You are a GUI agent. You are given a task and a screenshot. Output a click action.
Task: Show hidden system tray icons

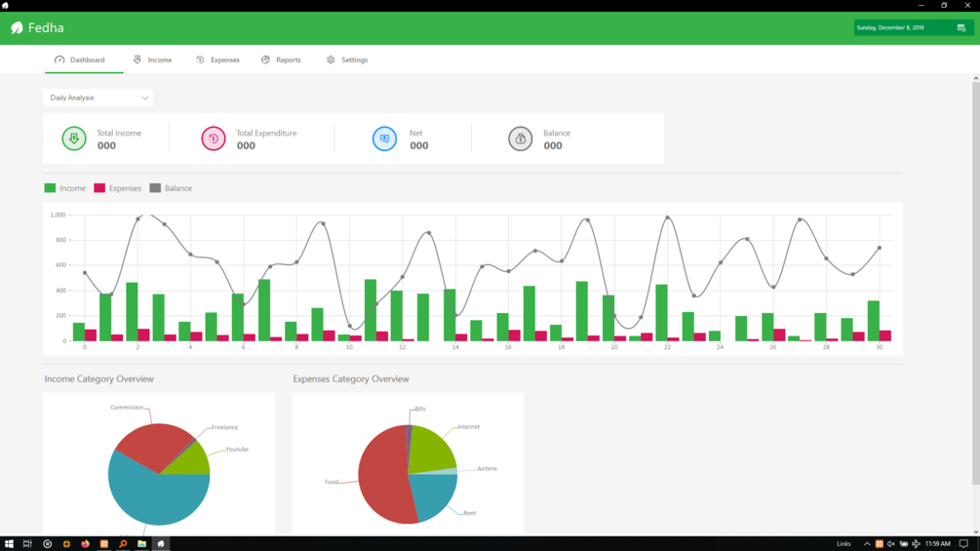pos(867,543)
